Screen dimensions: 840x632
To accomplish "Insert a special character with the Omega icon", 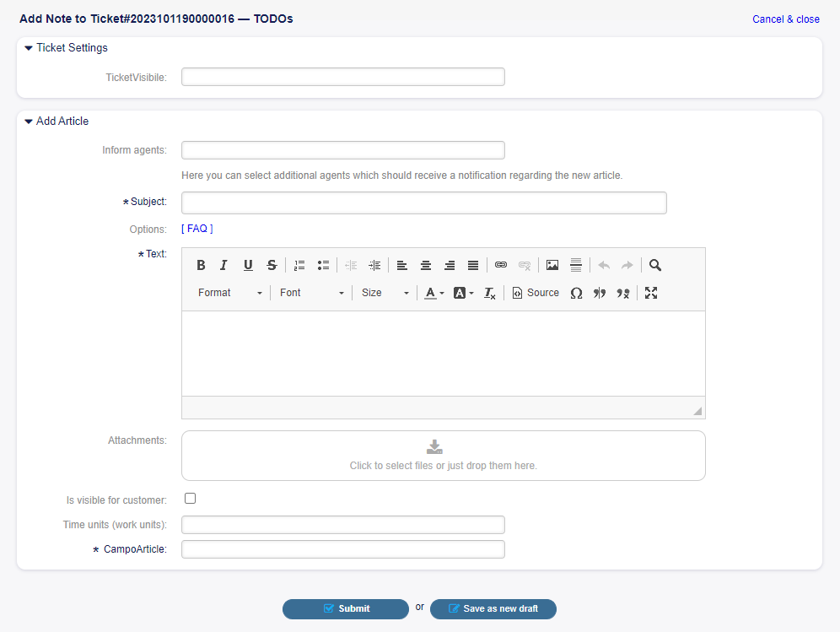I will point(576,293).
